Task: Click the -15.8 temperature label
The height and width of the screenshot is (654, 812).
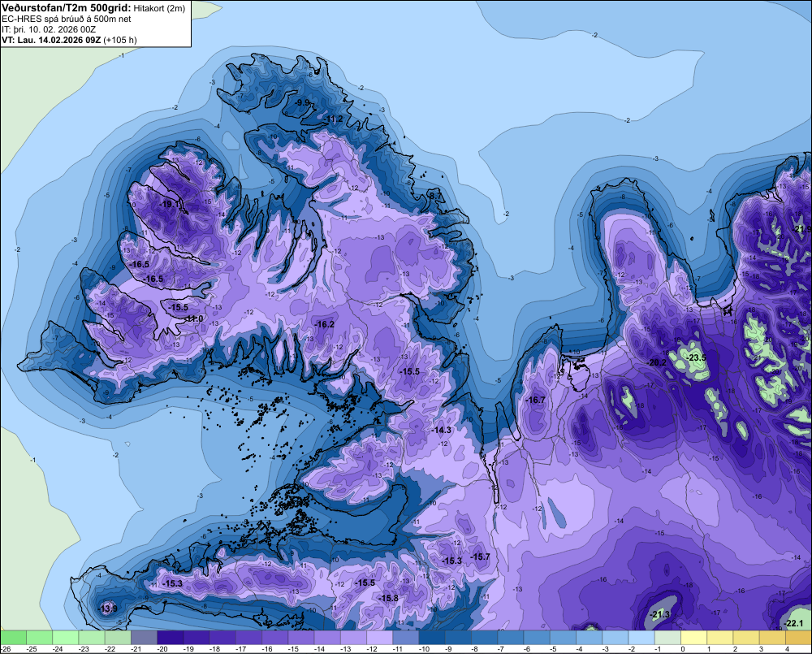Action: 388,598
